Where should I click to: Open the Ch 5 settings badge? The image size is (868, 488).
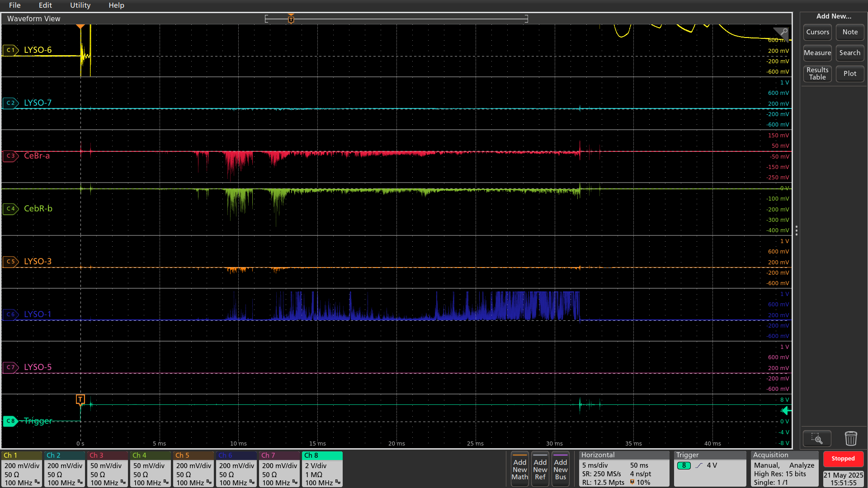click(193, 469)
